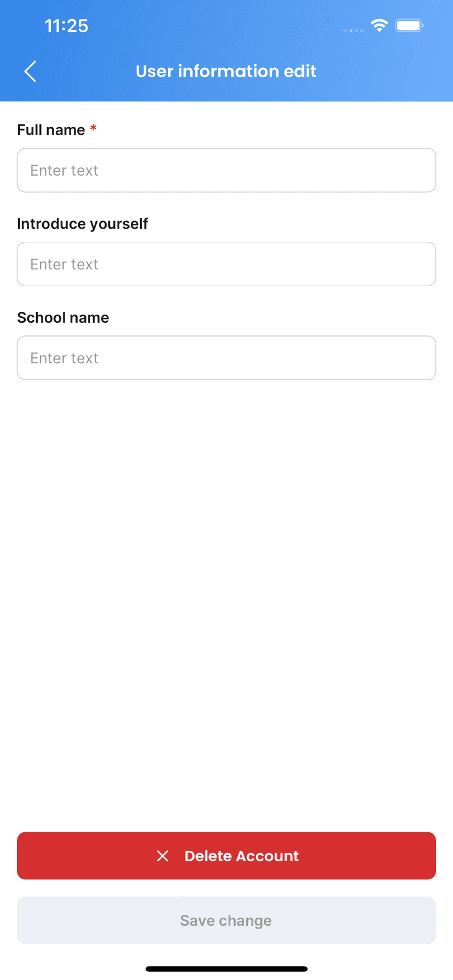Image resolution: width=453 pixels, height=980 pixels.
Task: Tap the white X icon on Delete Account
Action: click(x=162, y=856)
